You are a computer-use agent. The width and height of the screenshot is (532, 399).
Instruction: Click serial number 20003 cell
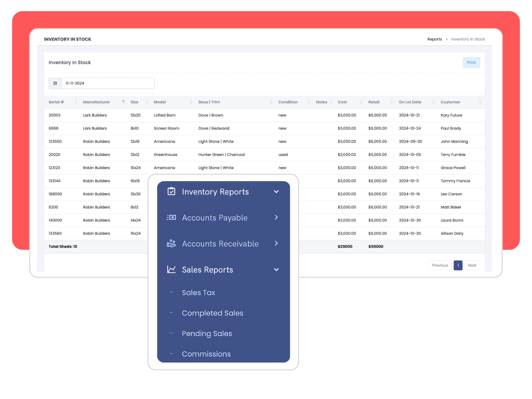pyautogui.click(x=54, y=115)
